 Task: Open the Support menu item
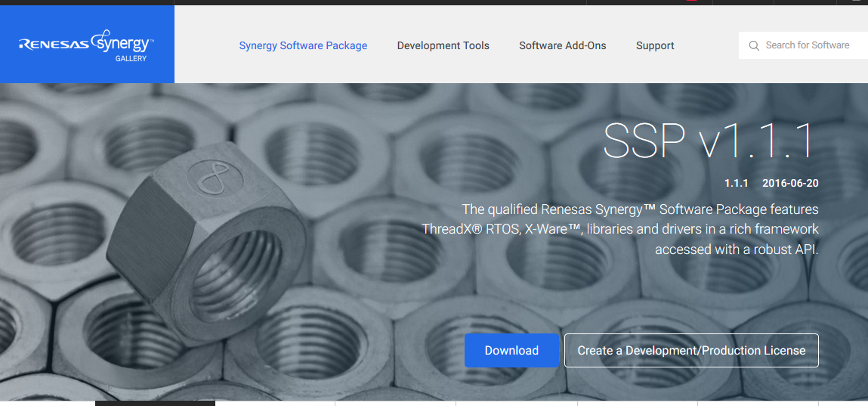pyautogui.click(x=654, y=45)
